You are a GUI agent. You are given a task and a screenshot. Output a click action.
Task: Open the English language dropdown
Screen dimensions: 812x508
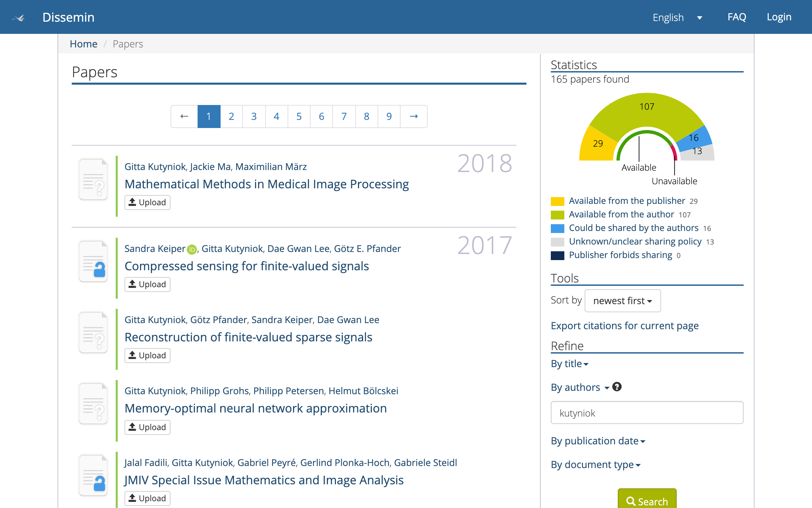[677, 17]
